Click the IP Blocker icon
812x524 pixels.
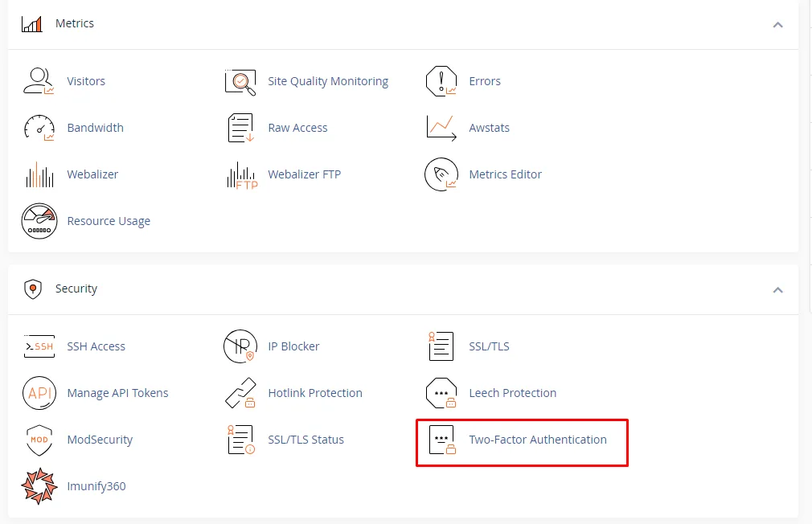(x=240, y=346)
